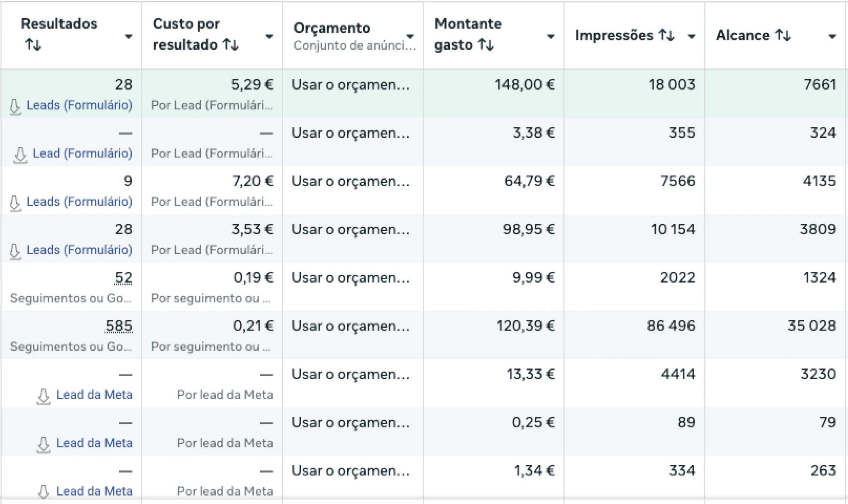Open Alcance column dropdown arrow

click(x=832, y=36)
